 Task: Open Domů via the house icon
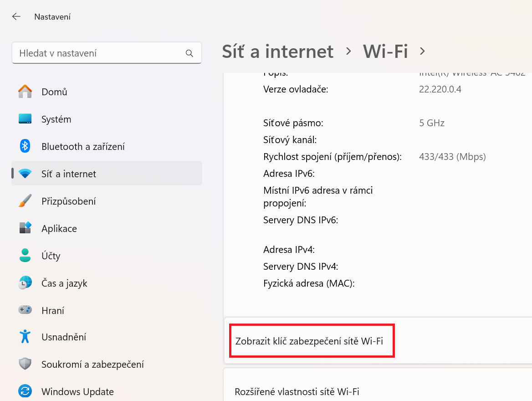point(25,92)
